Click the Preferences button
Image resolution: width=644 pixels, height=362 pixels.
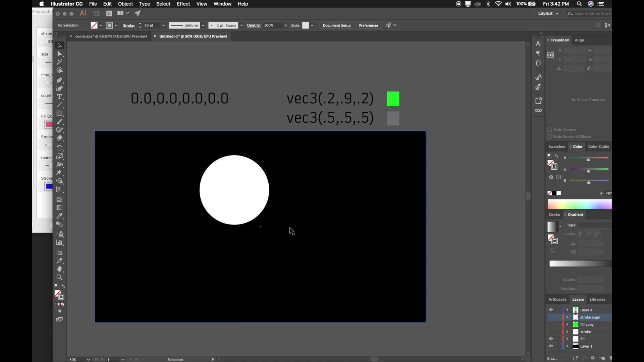pos(368,25)
